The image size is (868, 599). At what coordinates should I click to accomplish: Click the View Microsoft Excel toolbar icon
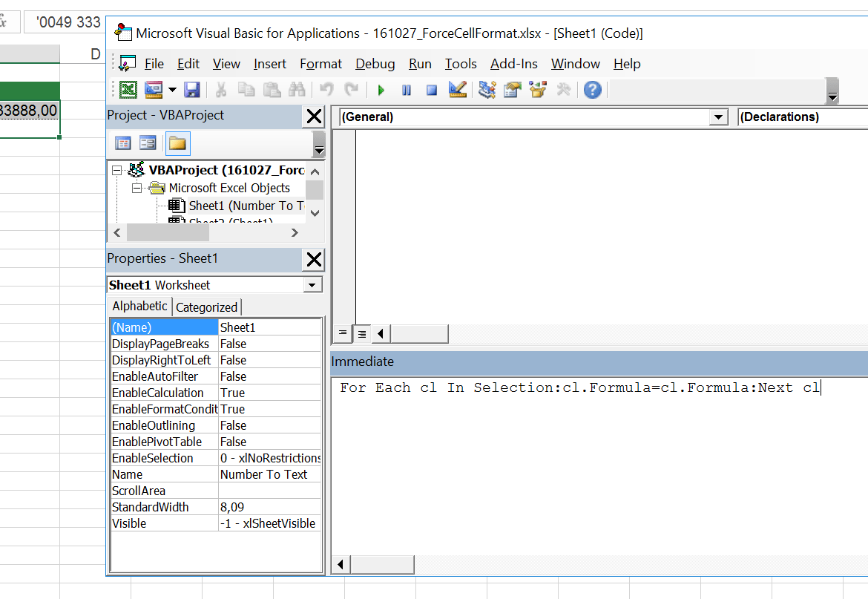pos(128,90)
